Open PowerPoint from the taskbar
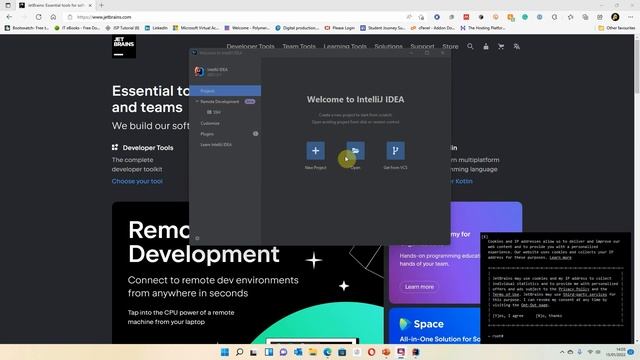 pyautogui.click(x=386, y=352)
